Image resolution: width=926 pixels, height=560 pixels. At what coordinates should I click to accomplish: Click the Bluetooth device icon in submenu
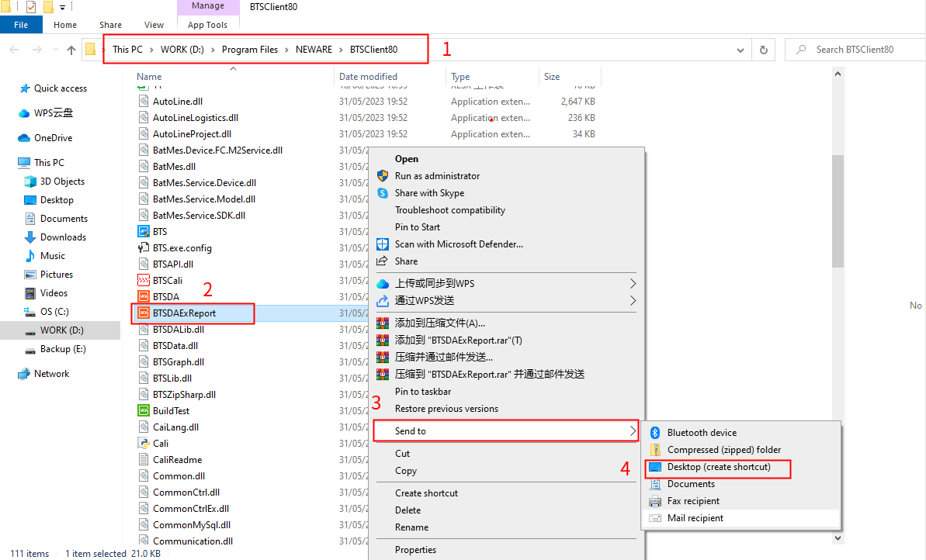click(x=654, y=433)
